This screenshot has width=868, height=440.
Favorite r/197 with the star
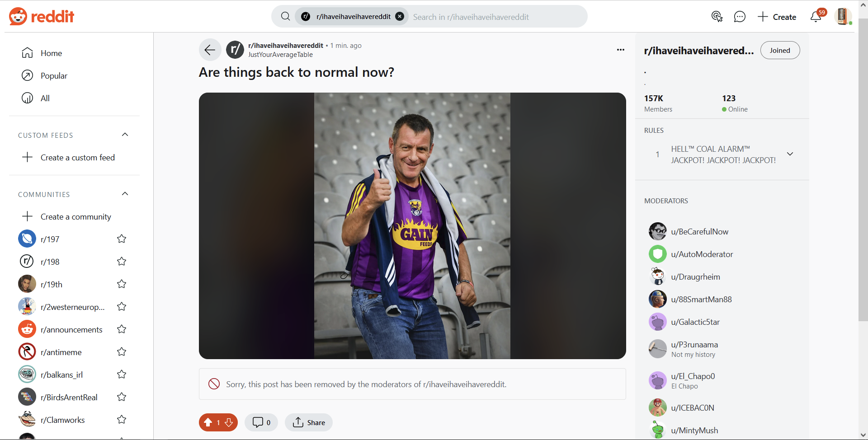click(x=122, y=239)
